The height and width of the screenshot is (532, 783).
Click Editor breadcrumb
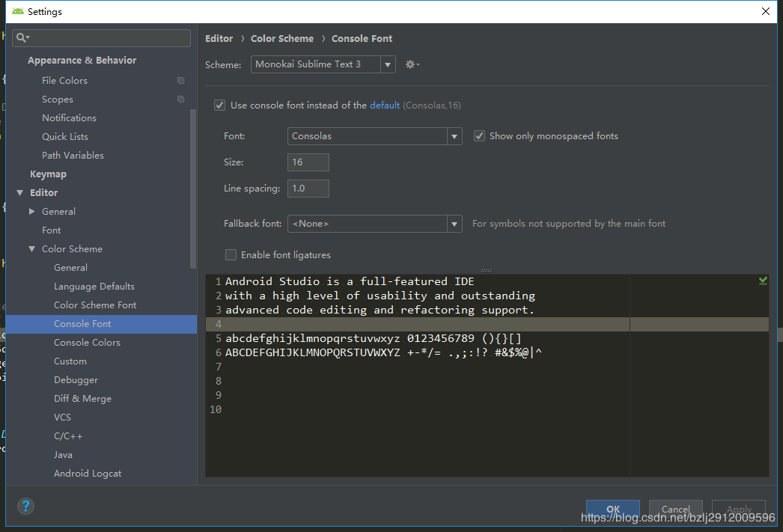click(219, 38)
